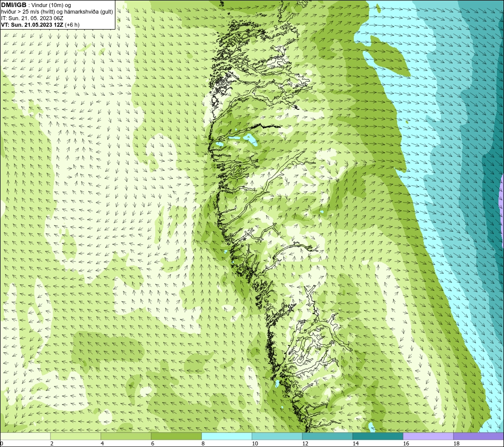
Task: Click the initial time 'IT: Sun. 21. 05. 2023 06Z'
Action: coord(32,18)
